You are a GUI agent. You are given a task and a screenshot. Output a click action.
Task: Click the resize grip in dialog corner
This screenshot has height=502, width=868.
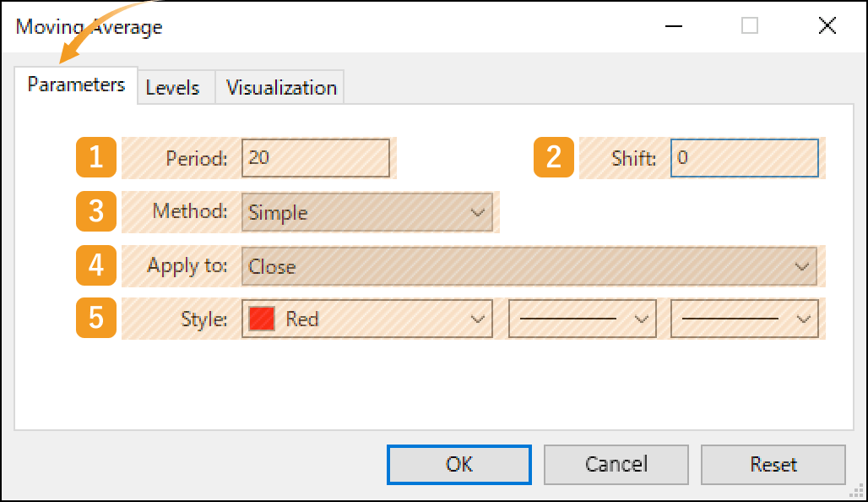[857, 490]
